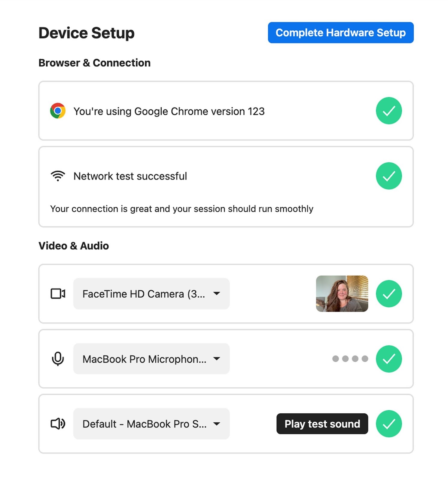Click the Browser & Connection section heading
The image size is (448, 481).
[x=94, y=63]
